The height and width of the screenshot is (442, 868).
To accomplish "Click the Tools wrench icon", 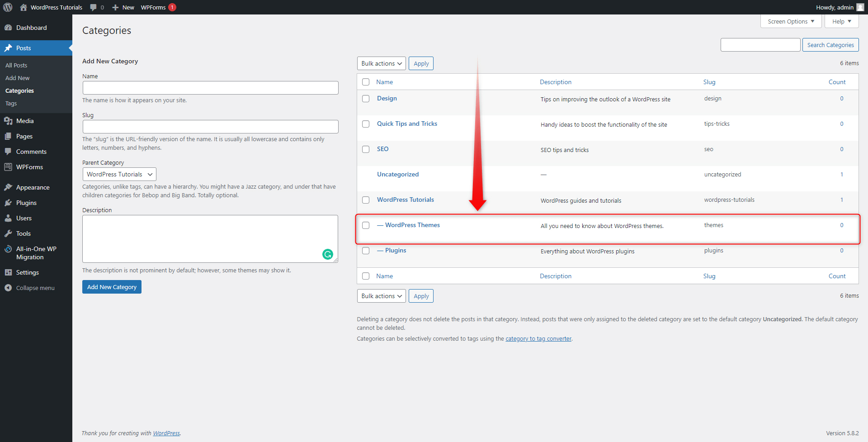I will (x=8, y=233).
